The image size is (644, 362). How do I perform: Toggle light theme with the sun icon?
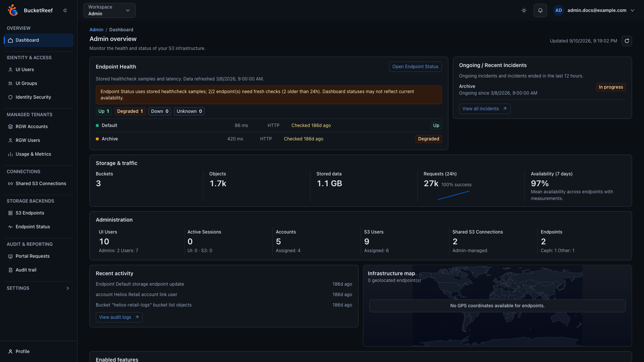point(524,10)
